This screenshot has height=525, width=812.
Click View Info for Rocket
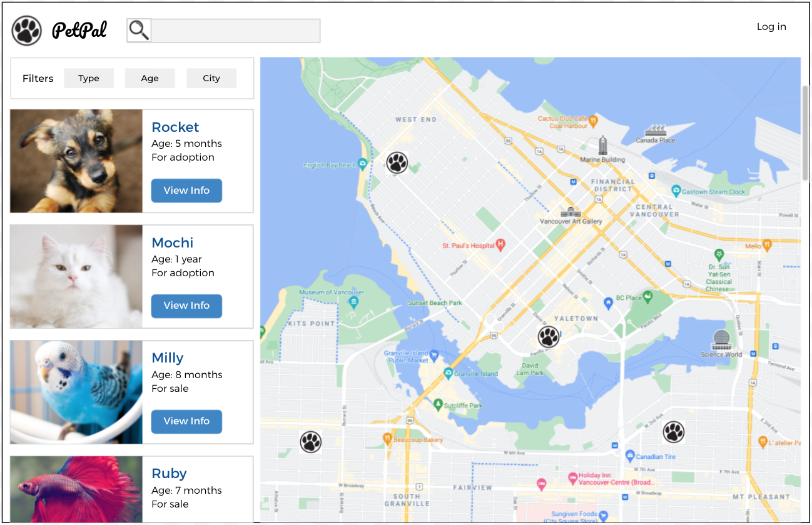[x=186, y=191]
